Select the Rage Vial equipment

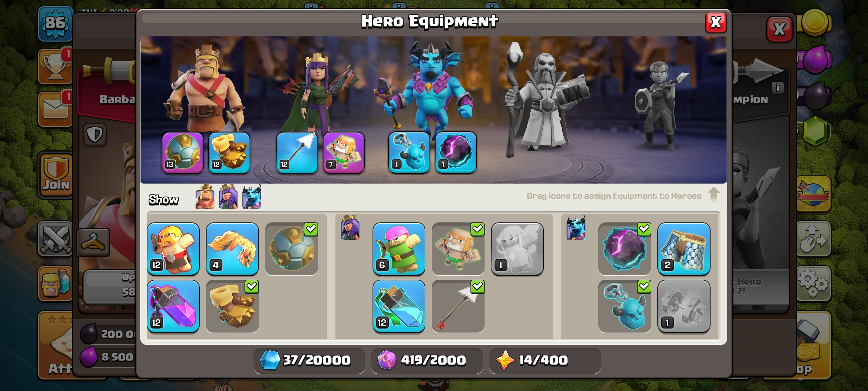tap(173, 306)
